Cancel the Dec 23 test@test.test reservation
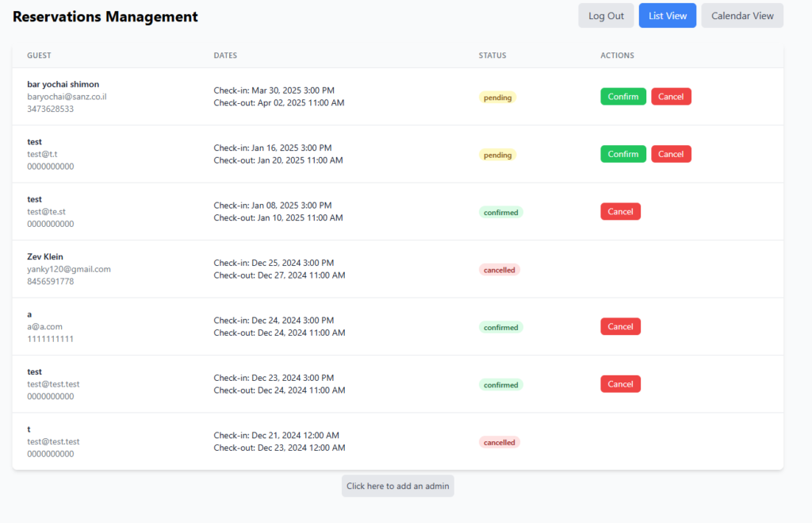812x523 pixels. click(x=620, y=384)
